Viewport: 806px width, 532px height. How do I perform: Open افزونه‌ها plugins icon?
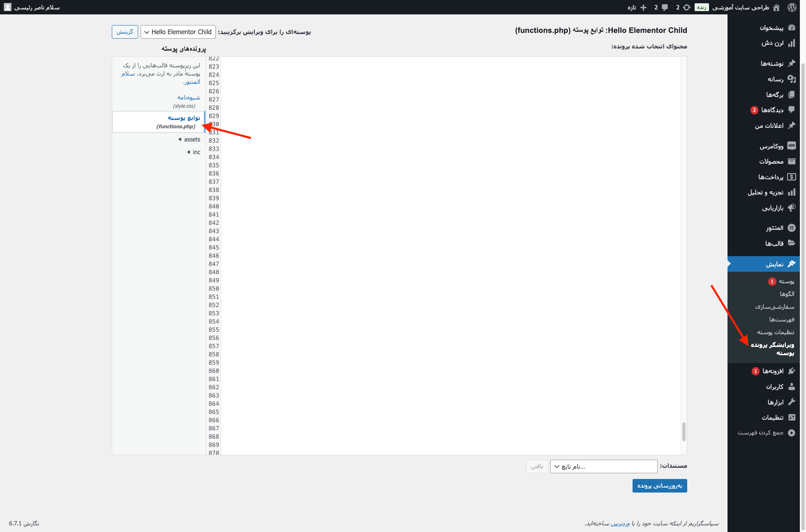(792, 370)
